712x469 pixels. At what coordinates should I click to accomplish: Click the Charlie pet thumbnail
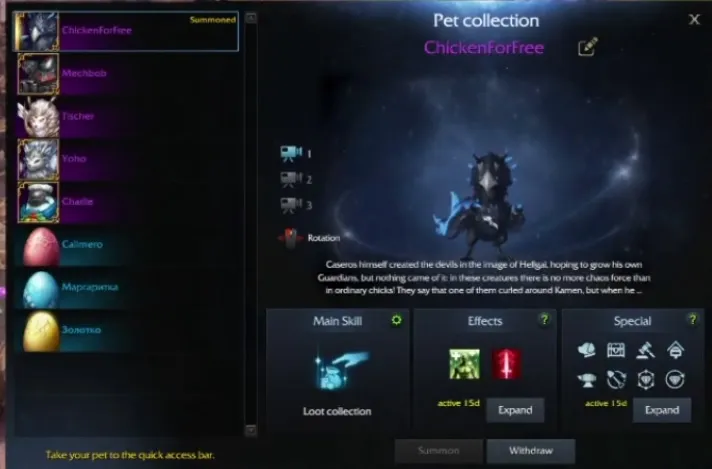coord(38,202)
